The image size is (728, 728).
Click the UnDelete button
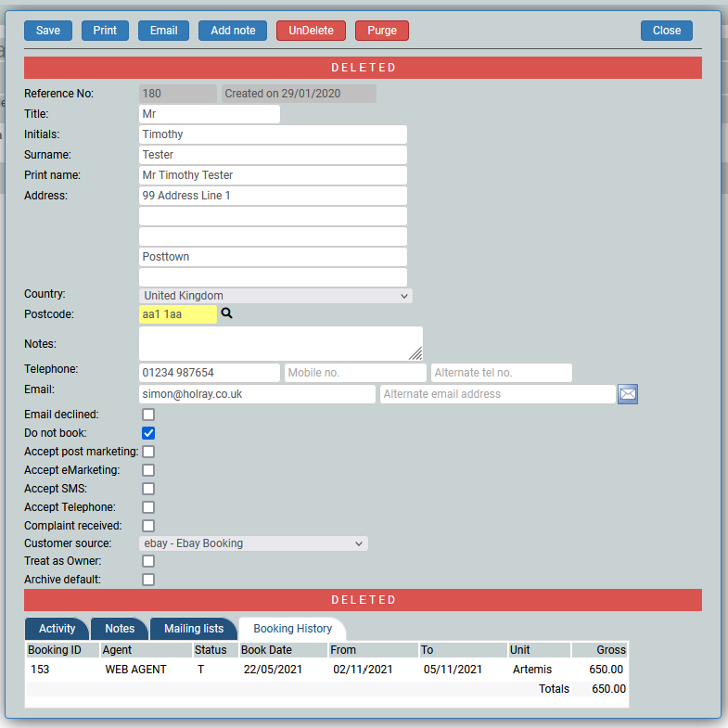[311, 31]
